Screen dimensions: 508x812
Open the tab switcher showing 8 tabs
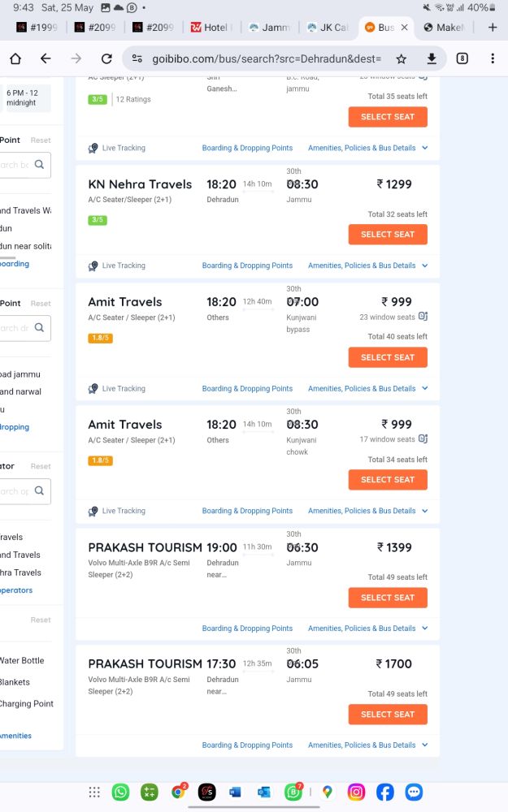click(x=462, y=58)
